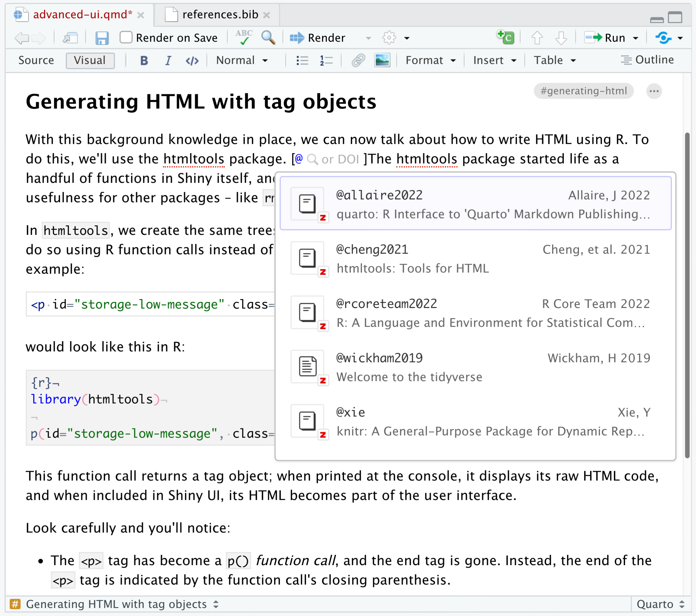696x616 pixels.
Task: Toggle the Outline panel
Action: [x=647, y=60]
